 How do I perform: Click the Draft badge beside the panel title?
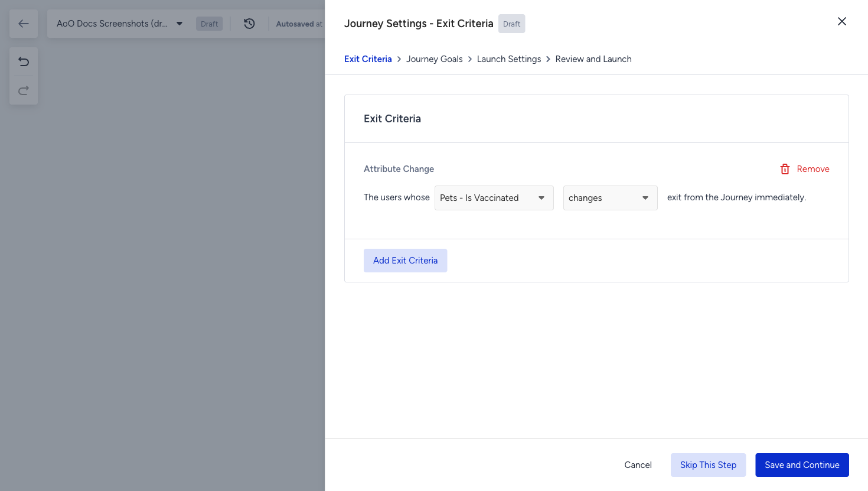click(x=512, y=24)
